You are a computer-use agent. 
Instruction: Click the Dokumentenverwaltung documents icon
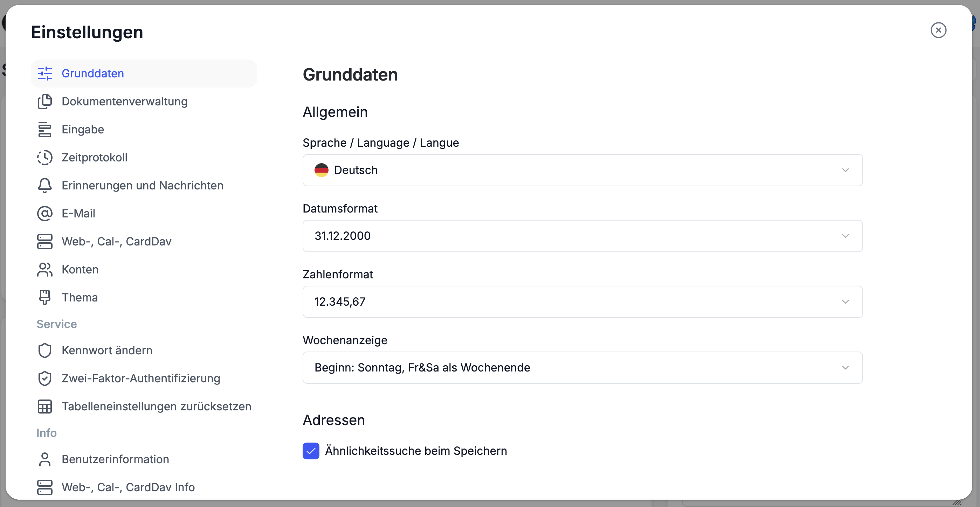pyautogui.click(x=45, y=102)
